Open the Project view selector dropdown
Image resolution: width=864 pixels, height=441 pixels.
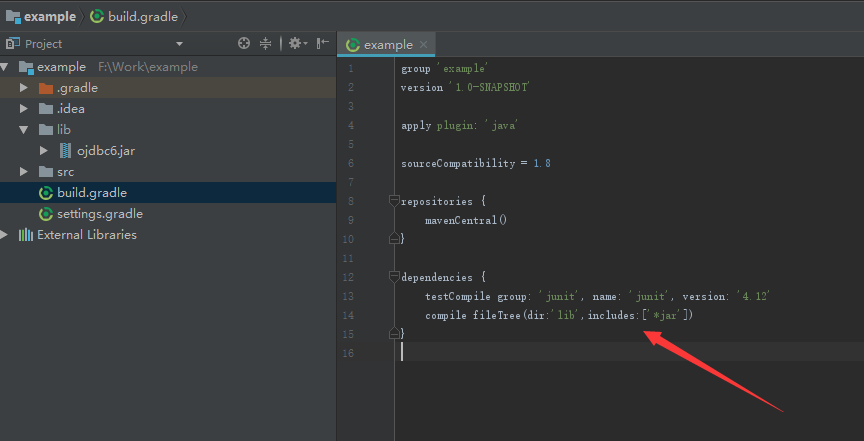[x=179, y=44]
